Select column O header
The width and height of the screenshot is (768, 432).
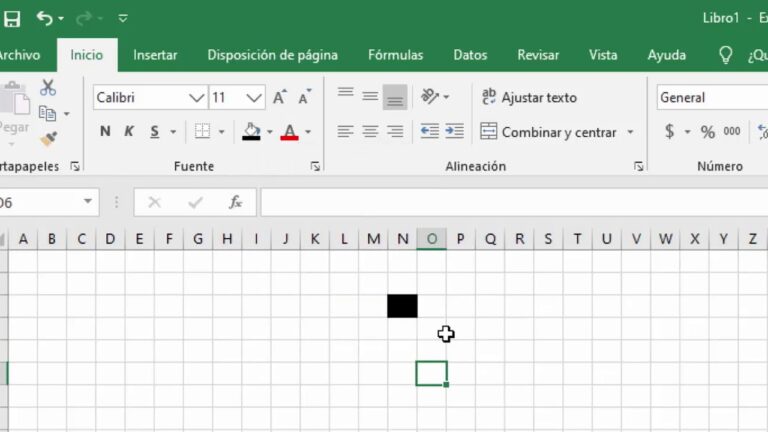coord(432,239)
